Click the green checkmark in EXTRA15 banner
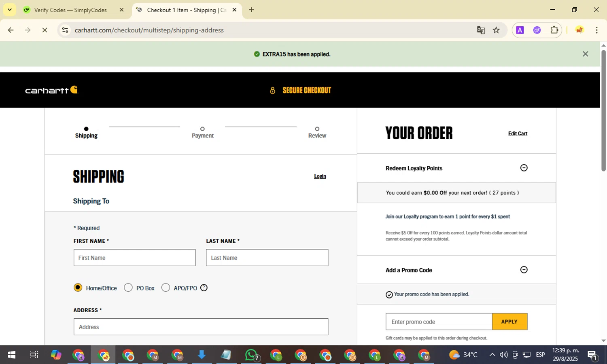607x364 pixels. point(257,54)
